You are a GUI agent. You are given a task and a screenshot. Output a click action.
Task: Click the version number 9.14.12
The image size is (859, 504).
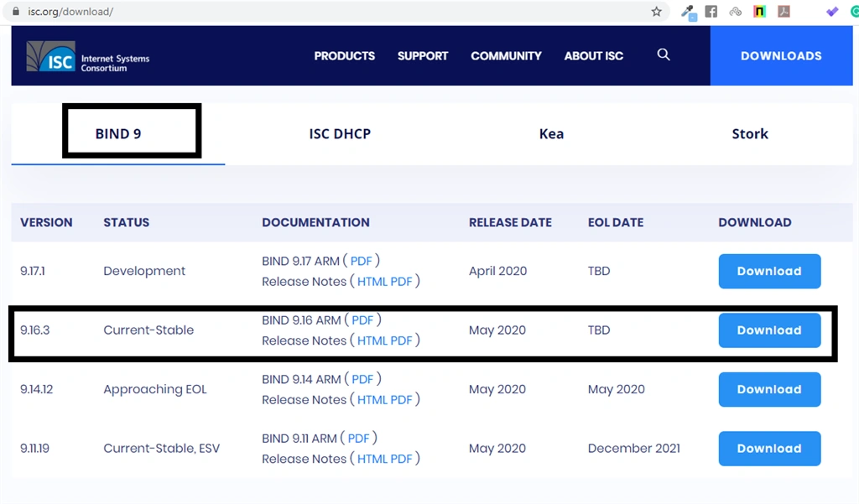click(x=37, y=389)
